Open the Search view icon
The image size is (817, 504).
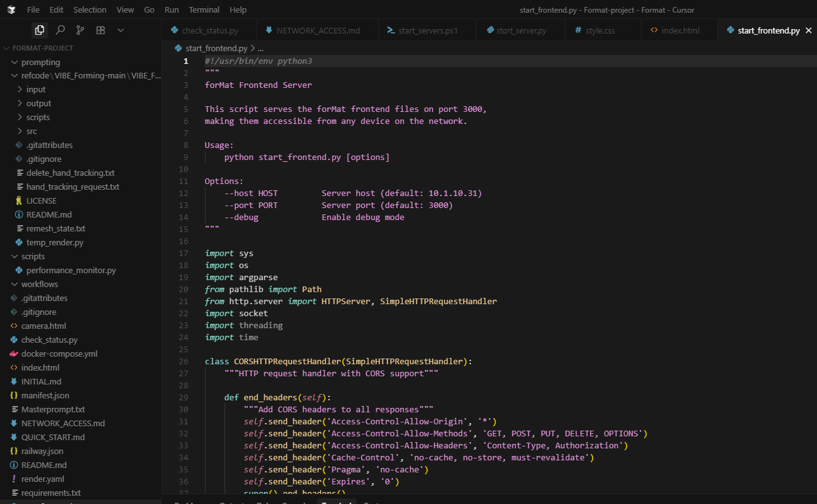pos(60,30)
